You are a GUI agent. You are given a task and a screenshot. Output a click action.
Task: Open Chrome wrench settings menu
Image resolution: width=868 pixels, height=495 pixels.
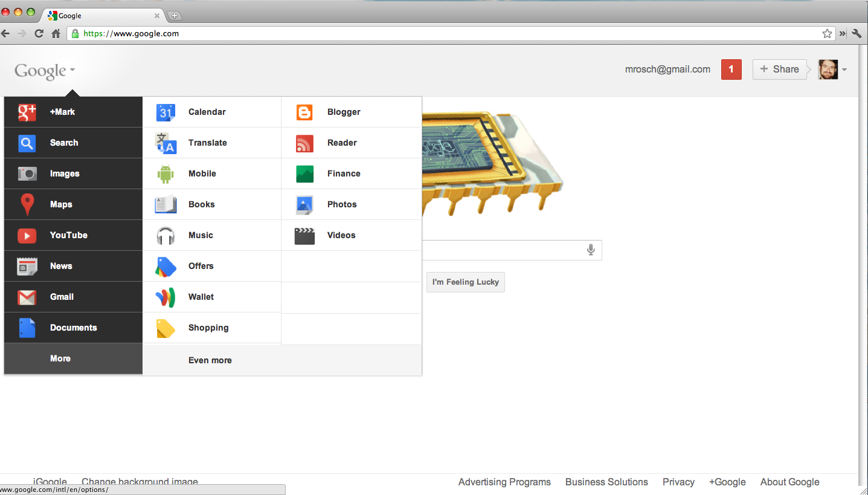click(857, 34)
